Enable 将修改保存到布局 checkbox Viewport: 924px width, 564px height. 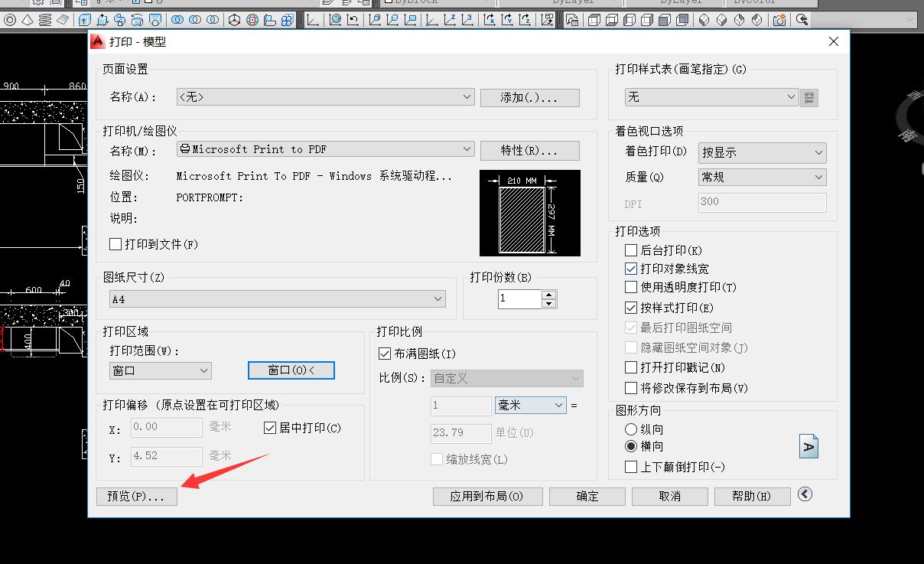click(x=631, y=388)
